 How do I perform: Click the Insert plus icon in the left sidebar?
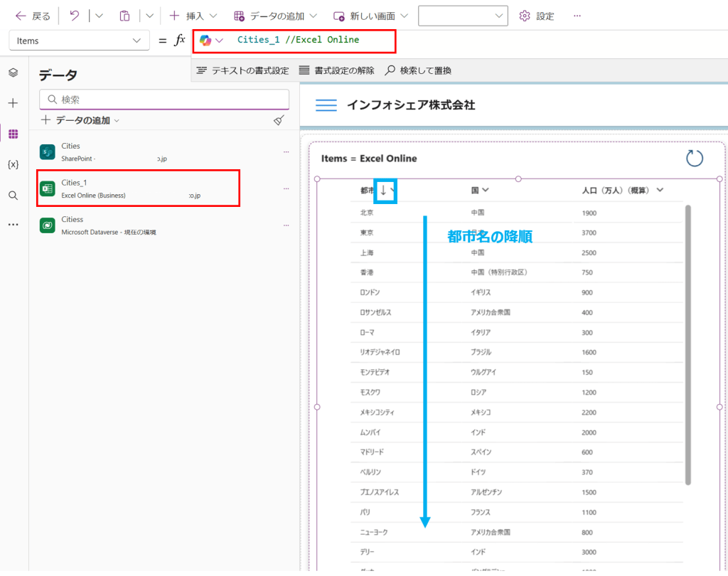[13, 103]
